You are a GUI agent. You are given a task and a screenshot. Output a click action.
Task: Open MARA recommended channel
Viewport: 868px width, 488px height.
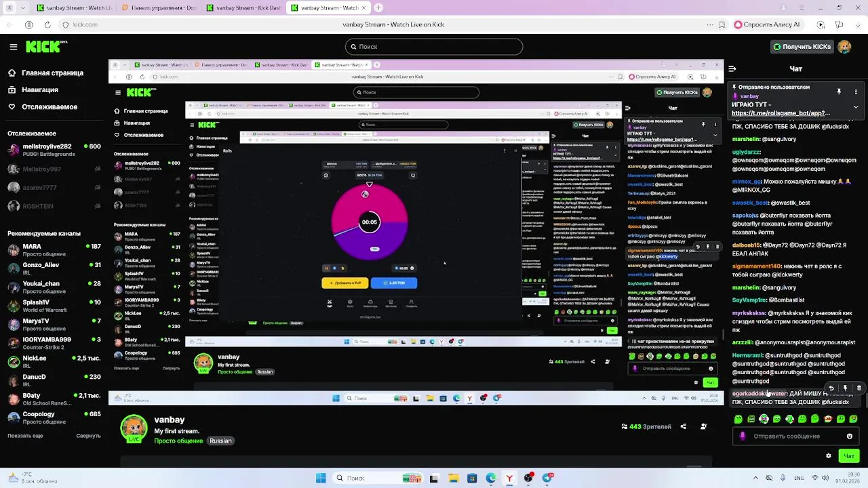[x=54, y=250]
